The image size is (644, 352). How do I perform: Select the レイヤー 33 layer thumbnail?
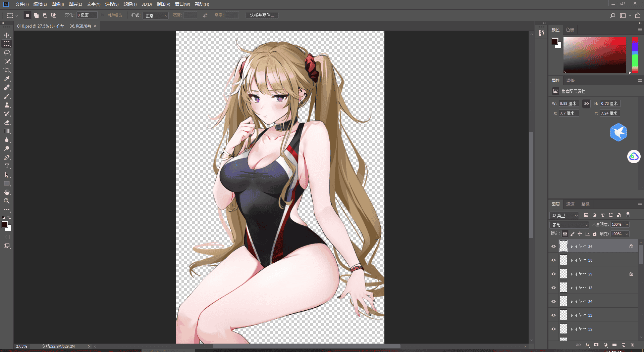click(563, 315)
